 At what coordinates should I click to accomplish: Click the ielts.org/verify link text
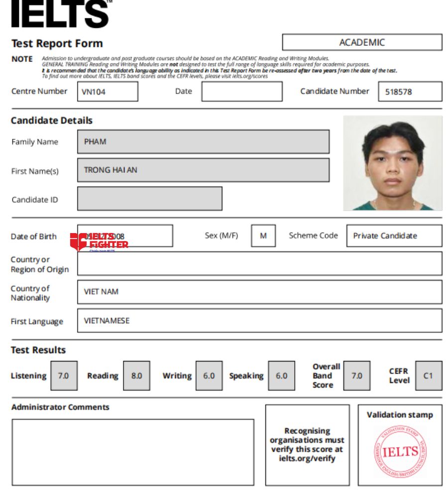coord(307,459)
